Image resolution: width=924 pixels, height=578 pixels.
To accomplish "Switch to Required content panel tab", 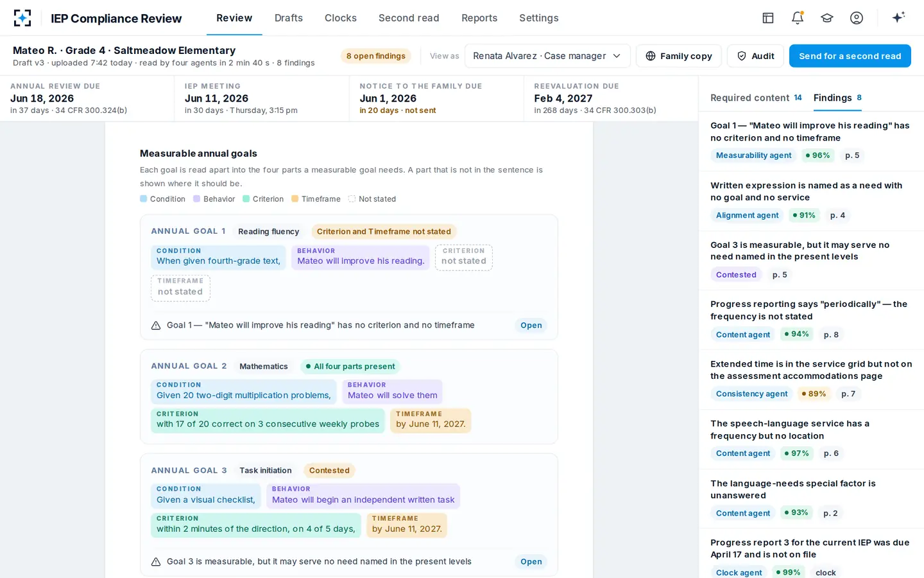I will click(x=756, y=98).
